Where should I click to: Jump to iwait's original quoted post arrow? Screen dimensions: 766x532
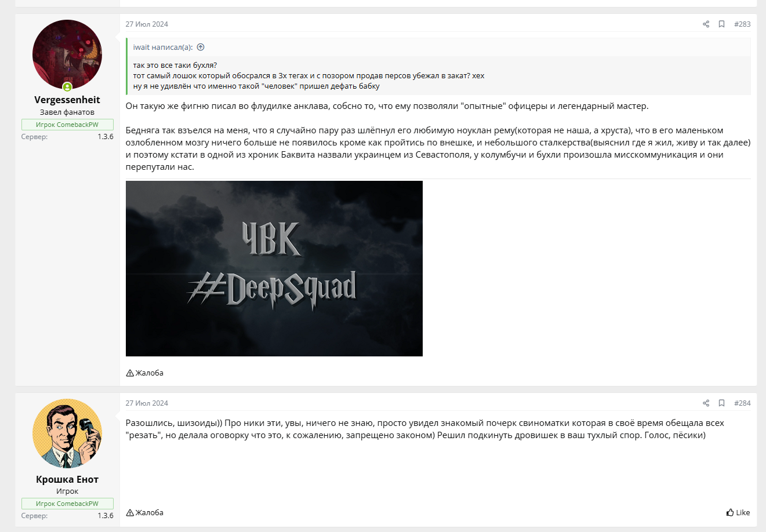pos(201,48)
